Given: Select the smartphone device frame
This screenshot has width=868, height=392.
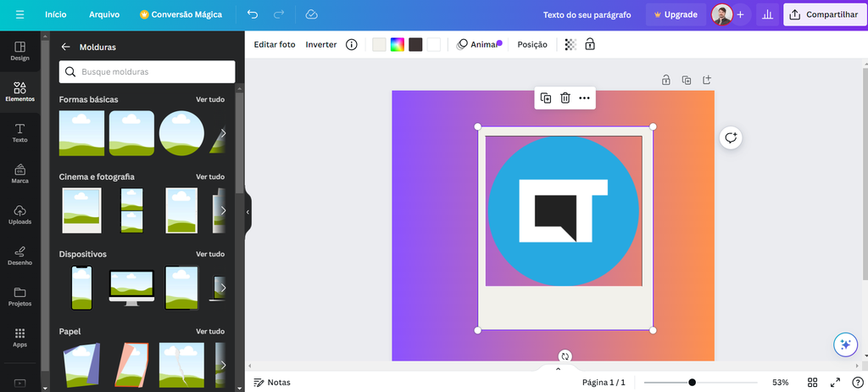Looking at the screenshot, I should pyautogui.click(x=81, y=288).
